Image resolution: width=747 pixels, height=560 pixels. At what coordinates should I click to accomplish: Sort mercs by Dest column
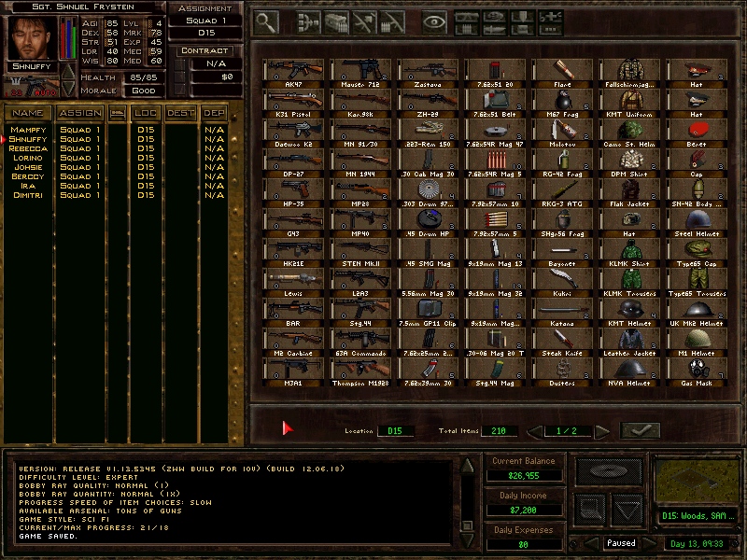click(x=180, y=113)
